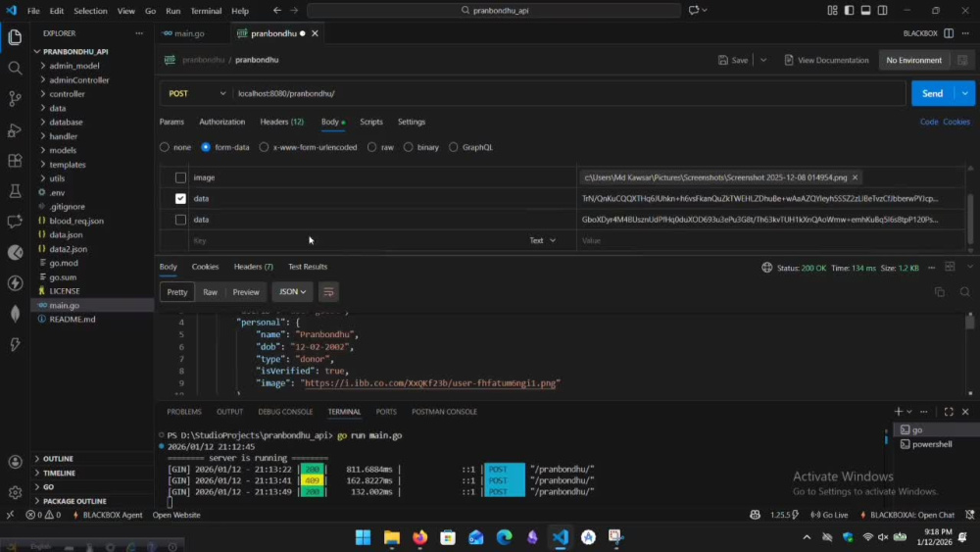
Task: Send the POST request
Action: pyautogui.click(x=932, y=93)
